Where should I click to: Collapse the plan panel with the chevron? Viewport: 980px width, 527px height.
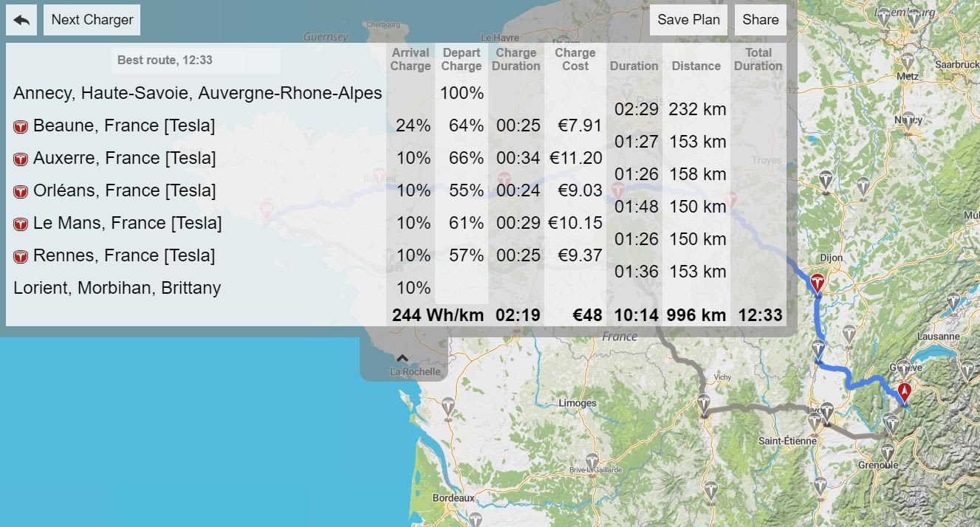click(x=403, y=358)
